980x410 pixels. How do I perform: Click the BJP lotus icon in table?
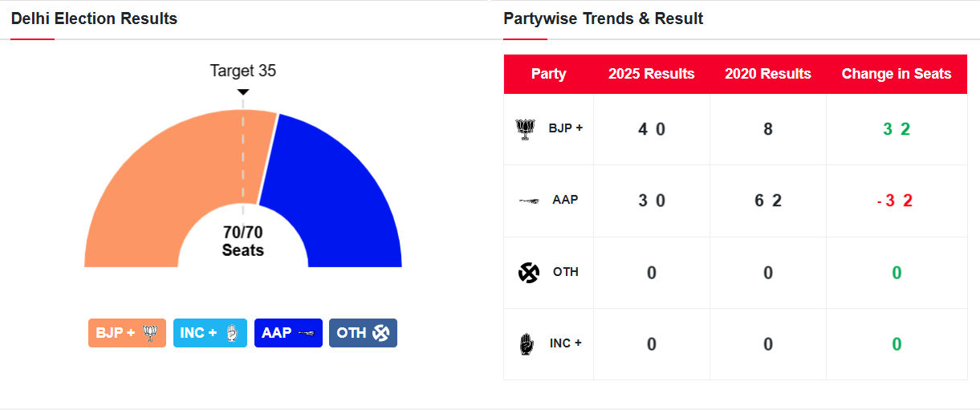pyautogui.click(x=525, y=129)
